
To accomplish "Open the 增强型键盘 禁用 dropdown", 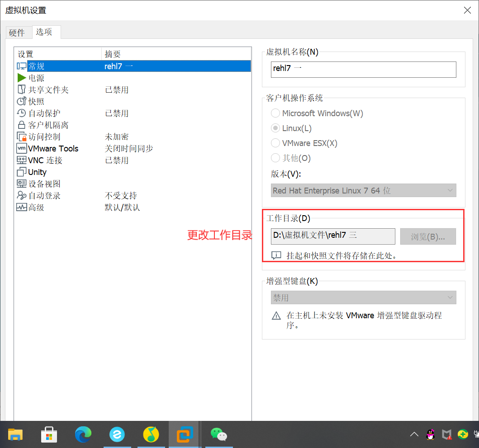I will [x=363, y=297].
